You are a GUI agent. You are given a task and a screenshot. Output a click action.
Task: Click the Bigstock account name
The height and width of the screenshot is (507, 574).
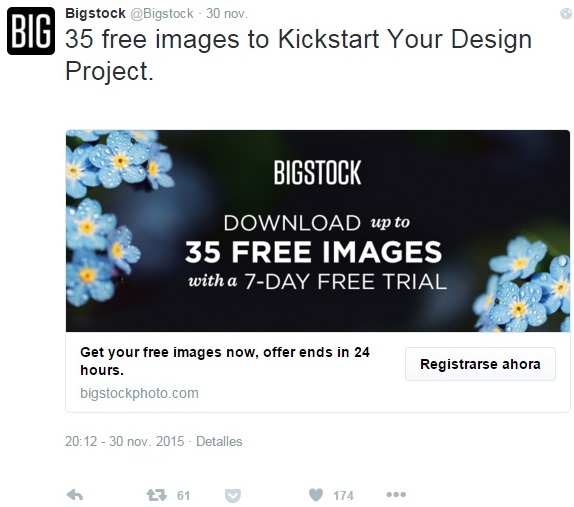coord(95,13)
